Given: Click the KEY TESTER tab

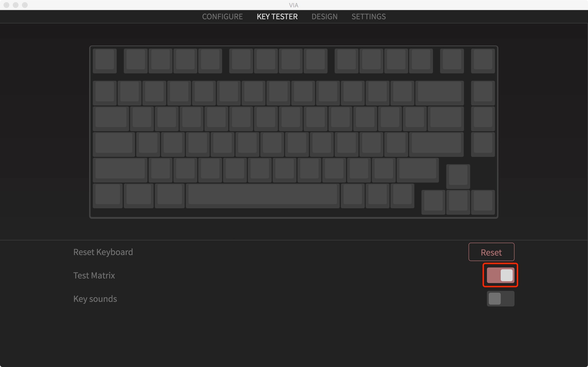Looking at the screenshot, I should [277, 17].
